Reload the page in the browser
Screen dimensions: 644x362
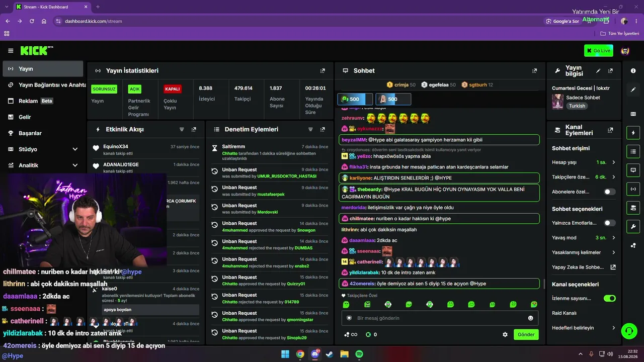pos(32,21)
